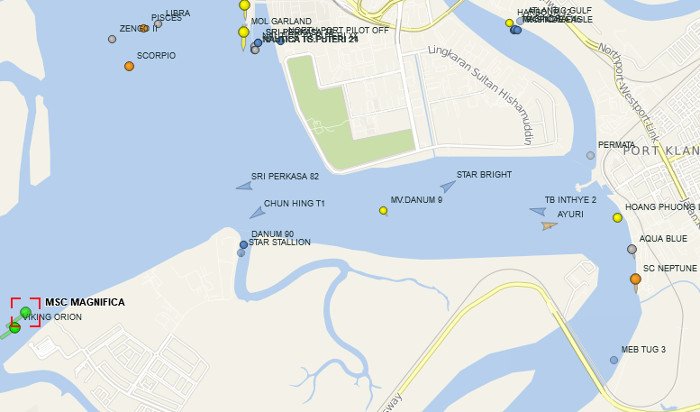The width and height of the screenshot is (700, 412).
Task: Click the AQUA BLUE gray vessel marker
Action: click(632, 249)
